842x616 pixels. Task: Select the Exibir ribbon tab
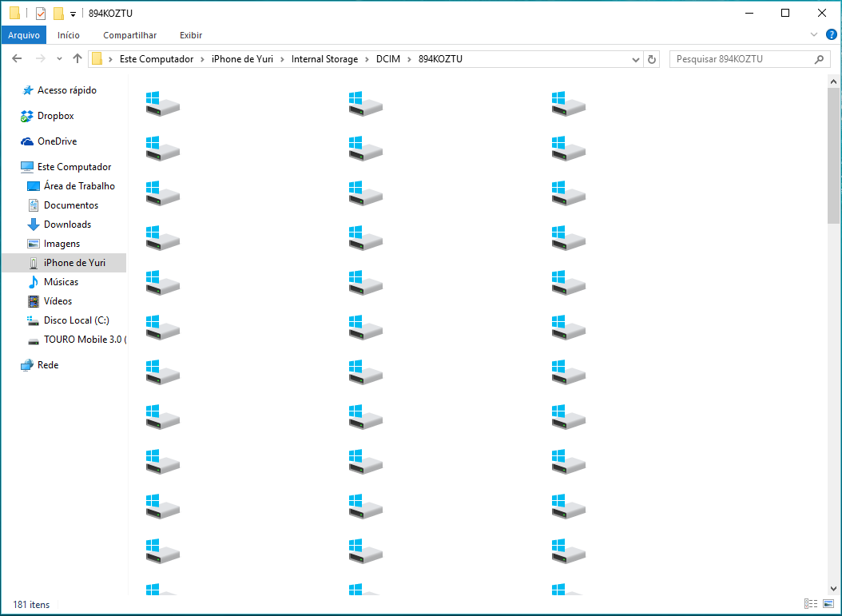(191, 35)
